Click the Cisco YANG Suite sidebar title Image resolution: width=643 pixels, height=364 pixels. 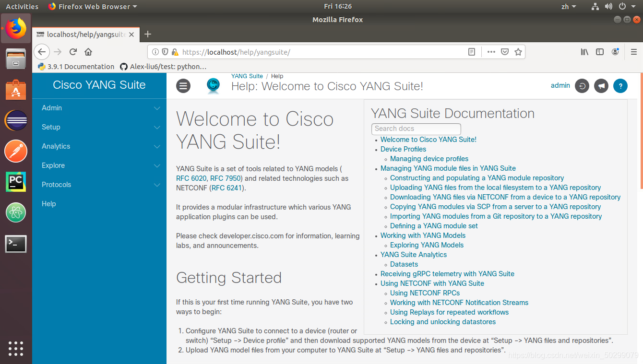99,85
